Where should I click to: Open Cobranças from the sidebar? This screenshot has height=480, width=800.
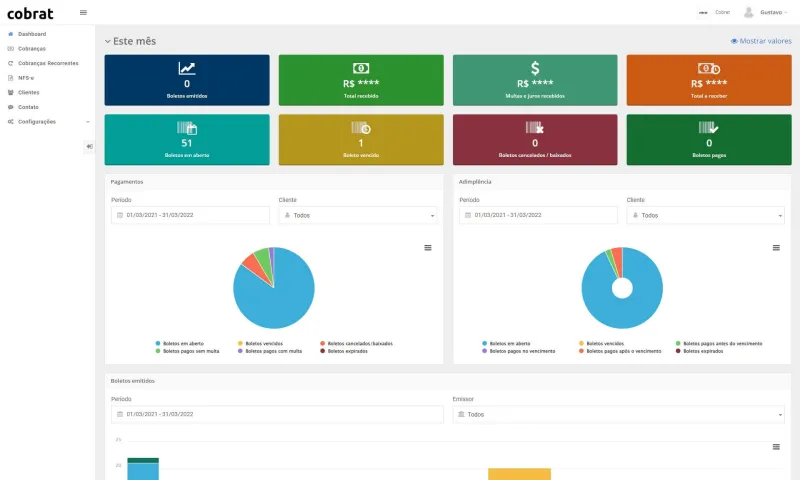coord(31,48)
